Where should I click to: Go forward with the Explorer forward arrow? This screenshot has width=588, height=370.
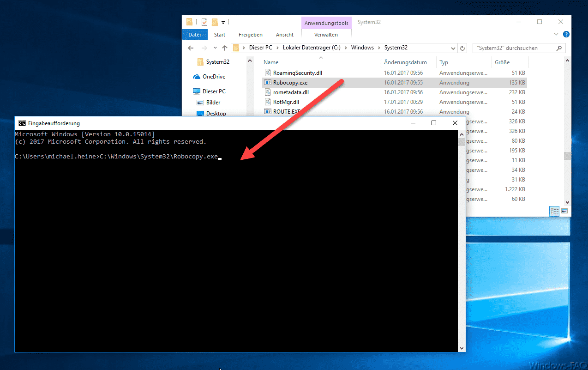[x=204, y=48]
